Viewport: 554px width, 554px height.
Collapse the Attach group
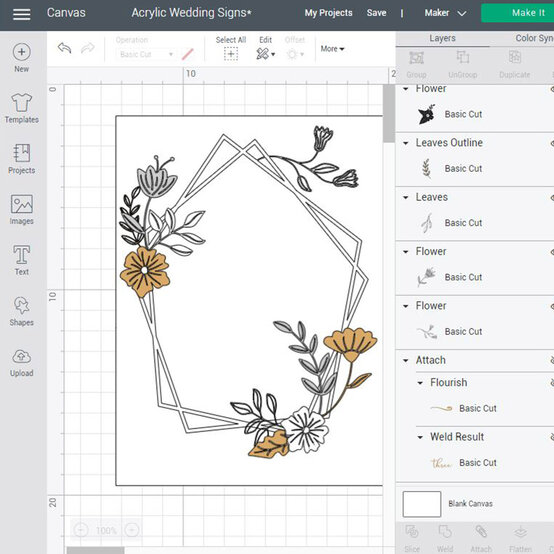(406, 361)
